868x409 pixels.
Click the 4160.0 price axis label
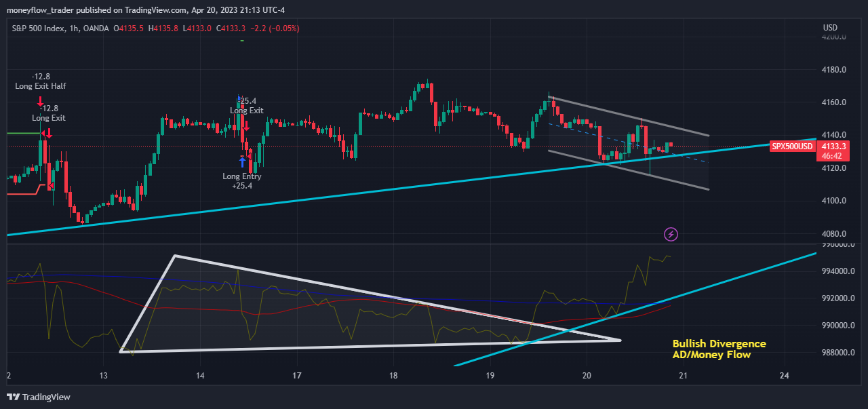(833, 102)
